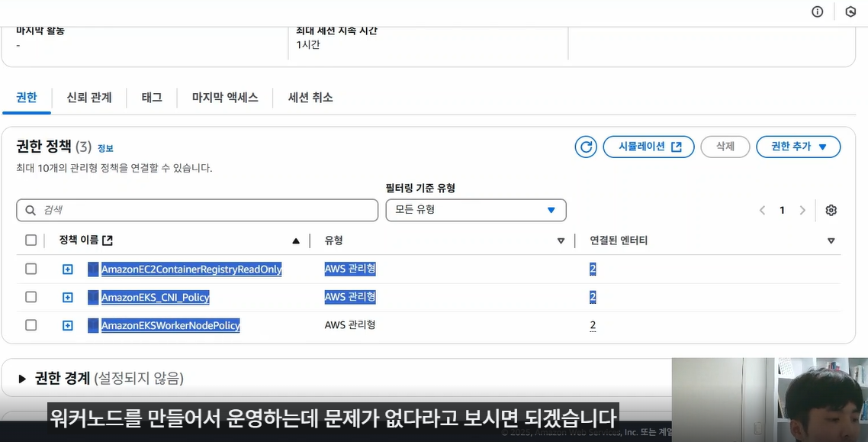Switch to the 마지막 액세스 tab

225,98
